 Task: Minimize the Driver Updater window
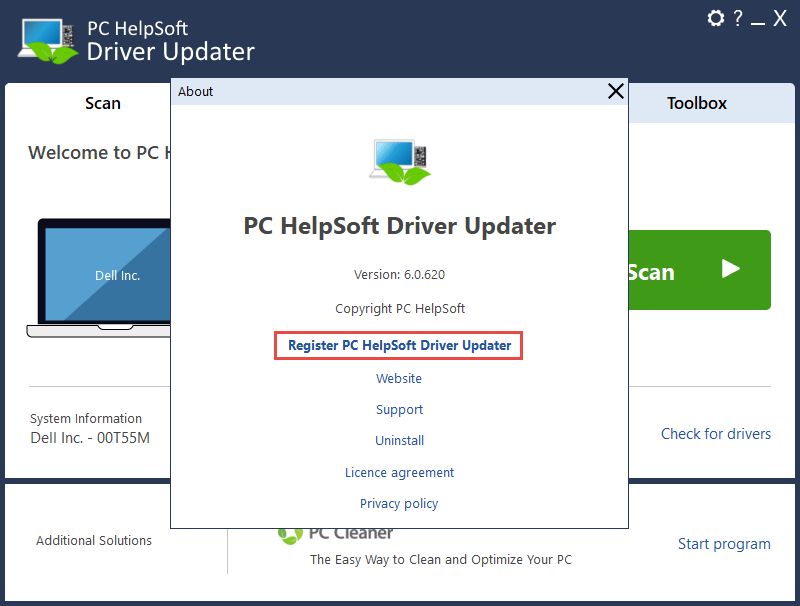coord(758,23)
